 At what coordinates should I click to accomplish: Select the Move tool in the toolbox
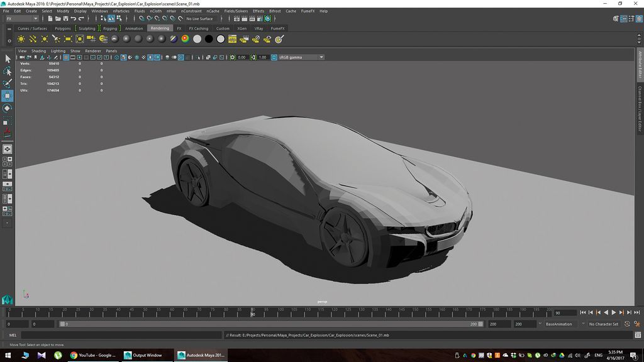click(8, 95)
